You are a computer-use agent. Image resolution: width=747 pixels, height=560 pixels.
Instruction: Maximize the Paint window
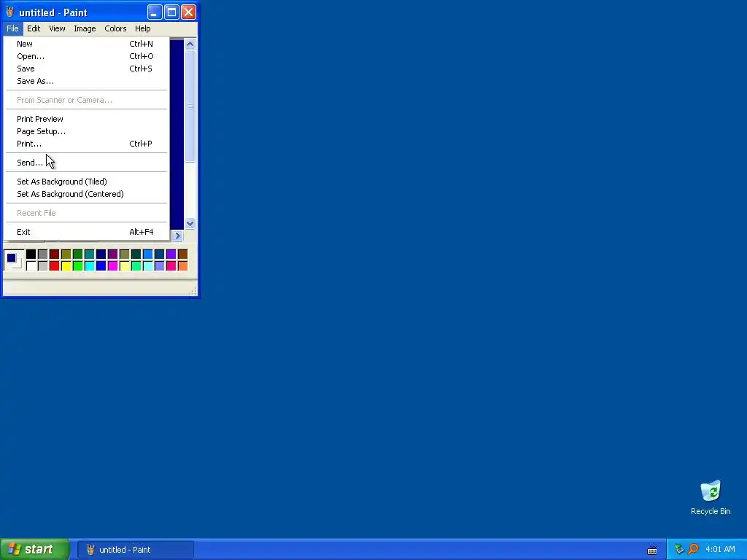pos(171,12)
